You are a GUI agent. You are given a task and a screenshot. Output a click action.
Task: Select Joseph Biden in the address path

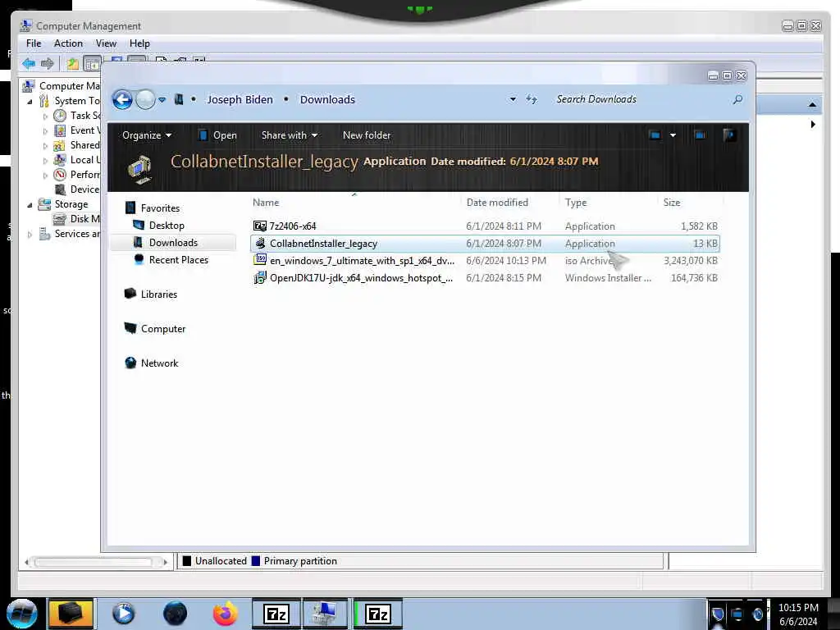[x=240, y=99]
